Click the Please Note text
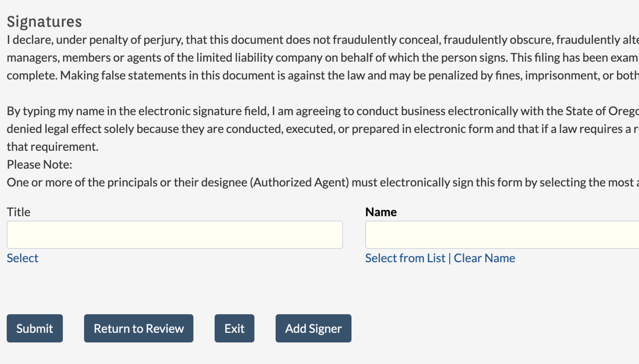 click(40, 165)
